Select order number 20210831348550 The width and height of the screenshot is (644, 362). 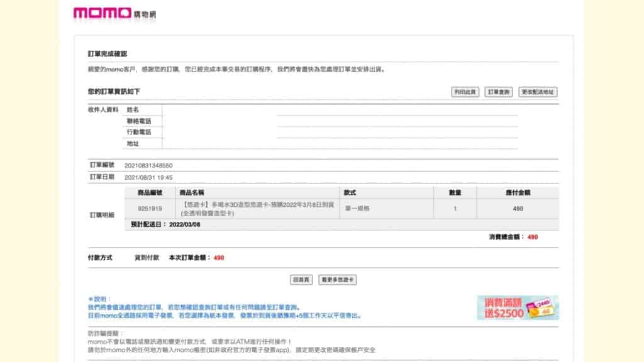(x=148, y=165)
